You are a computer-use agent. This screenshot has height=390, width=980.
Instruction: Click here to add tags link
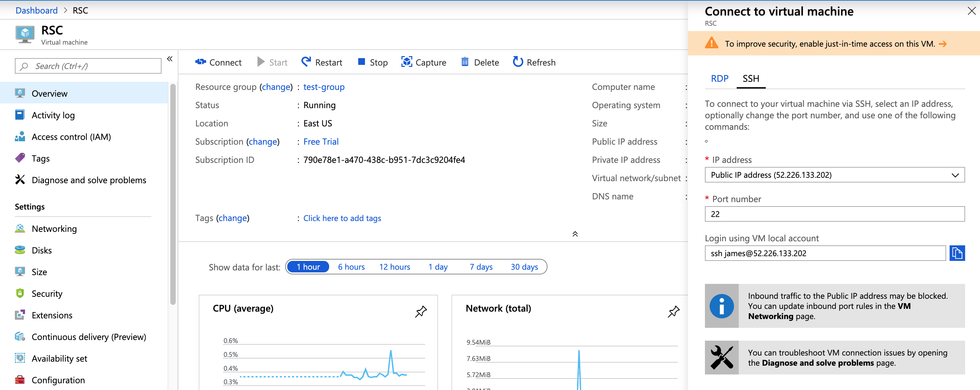coord(342,218)
